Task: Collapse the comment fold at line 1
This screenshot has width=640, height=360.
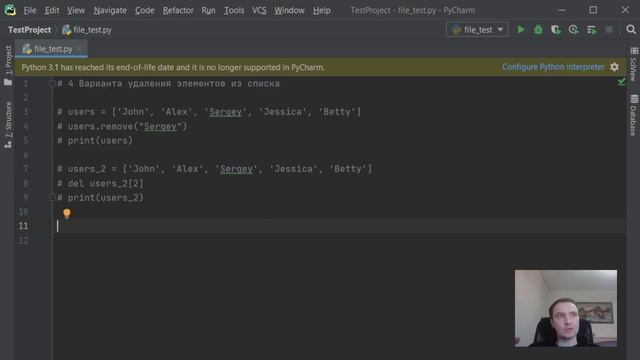Action: 52,84
